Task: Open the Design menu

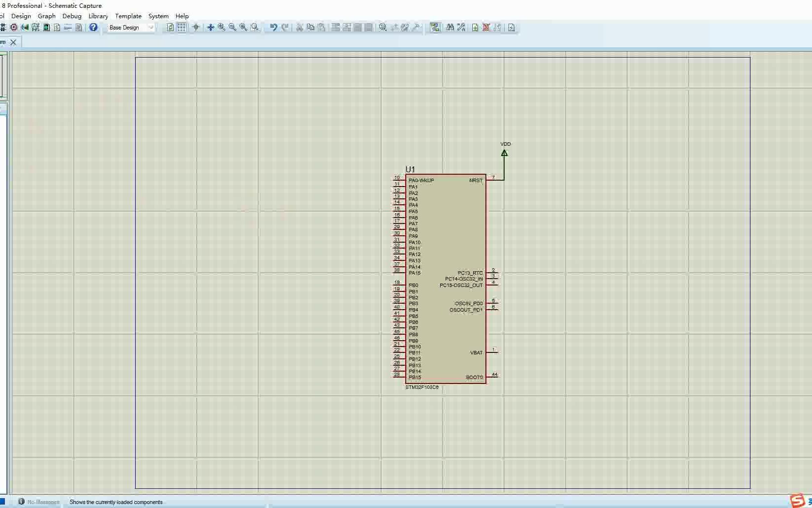Action: tap(21, 16)
